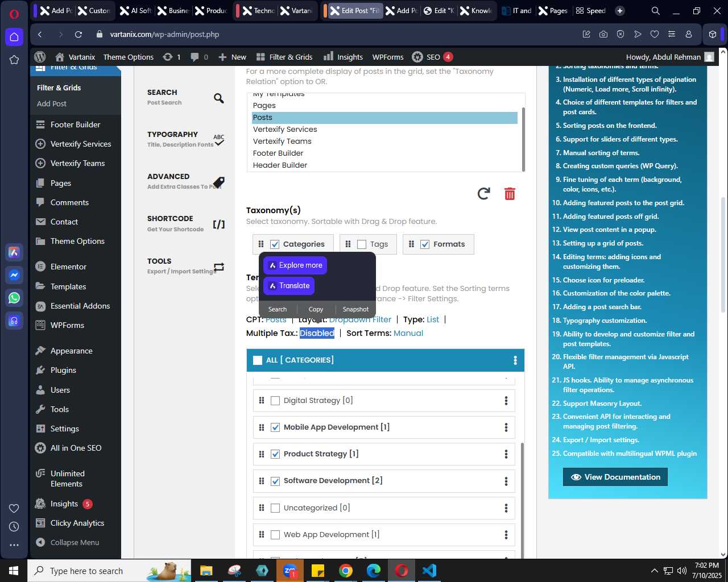Open Opera sidebar Messenger icon
Screen dimensions: 728x582
(14, 275)
